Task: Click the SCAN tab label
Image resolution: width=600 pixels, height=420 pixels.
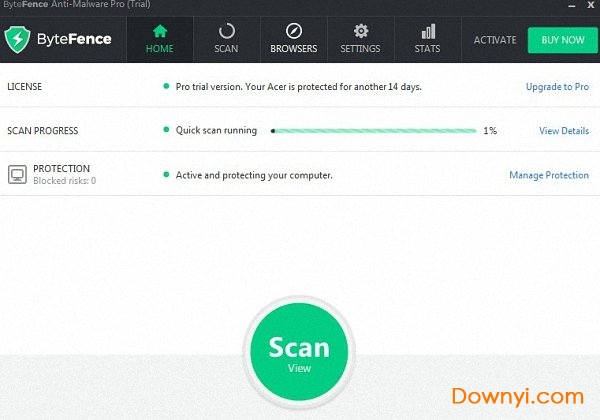Action: (226, 49)
